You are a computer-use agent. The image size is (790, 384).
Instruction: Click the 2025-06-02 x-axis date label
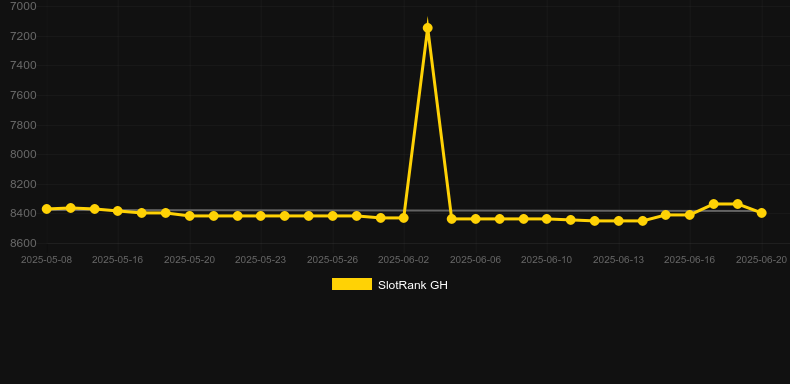click(x=404, y=260)
